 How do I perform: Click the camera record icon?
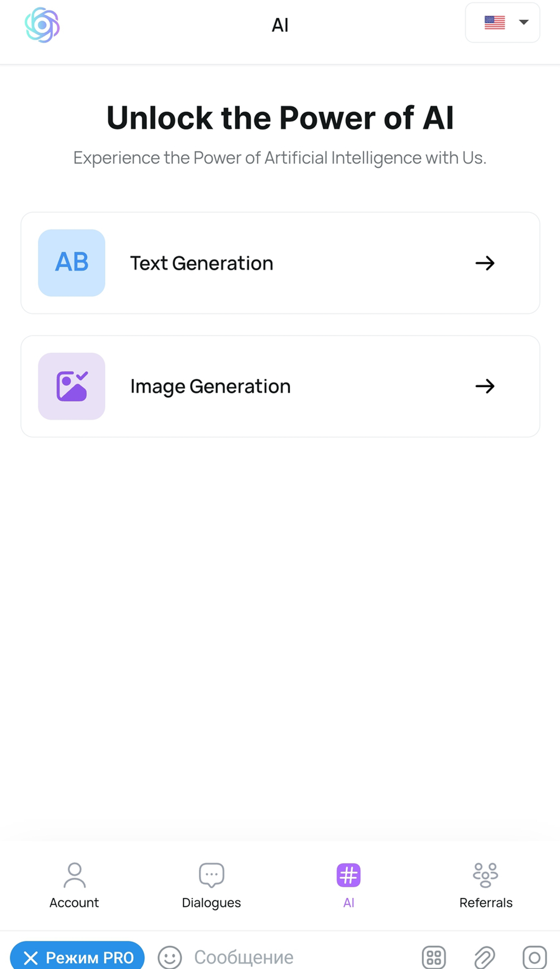(535, 957)
